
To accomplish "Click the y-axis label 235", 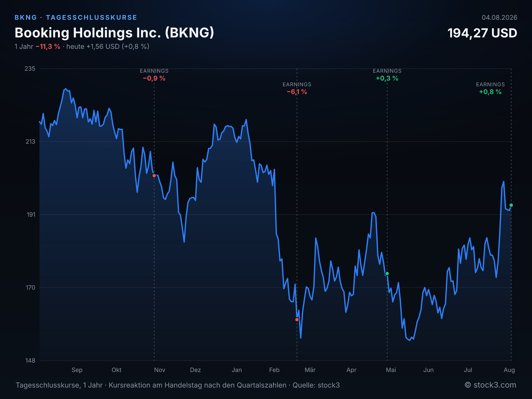I will [x=30, y=68].
